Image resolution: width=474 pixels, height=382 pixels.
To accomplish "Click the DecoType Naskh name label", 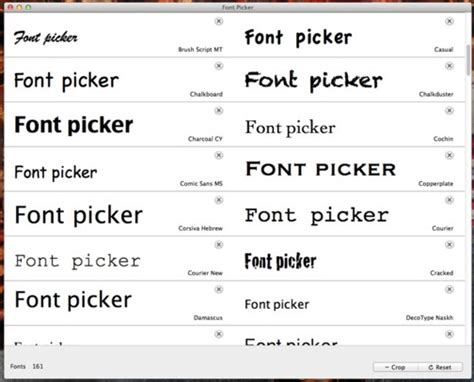I will [x=429, y=318].
